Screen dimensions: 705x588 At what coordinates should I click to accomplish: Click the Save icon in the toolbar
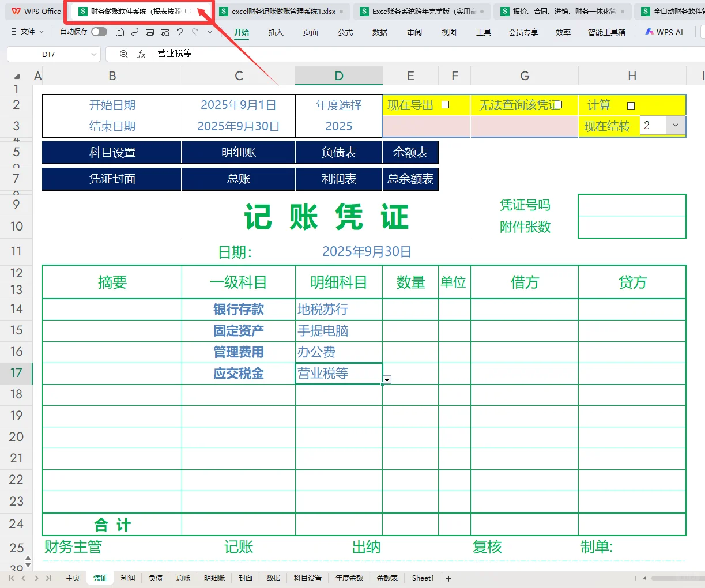pos(120,32)
